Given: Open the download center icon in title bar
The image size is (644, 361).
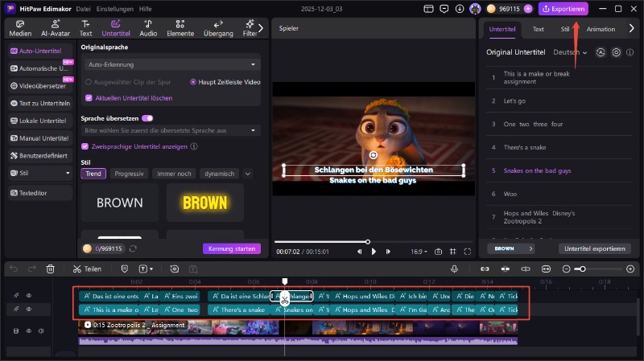Looking at the screenshot, I should point(460,9).
